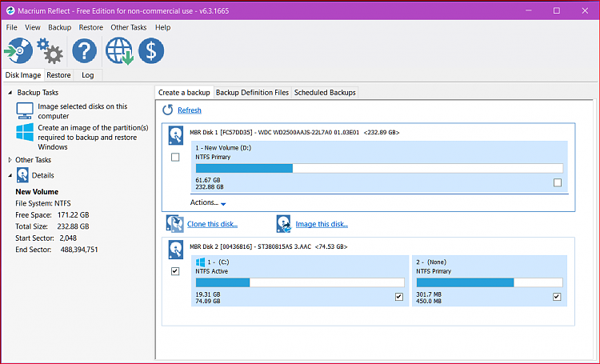Open the Help menu
Viewport: 600px width, 364px height.
[162, 27]
